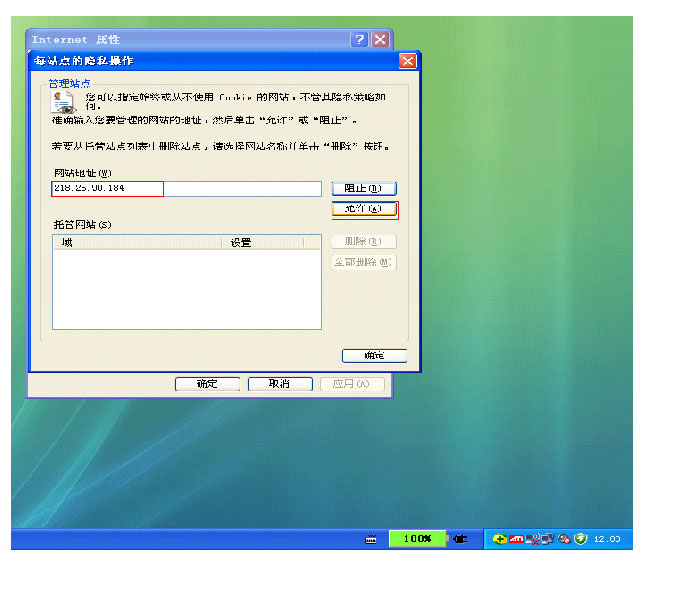Image resolution: width=686 pixels, height=606 pixels.
Task: Click the power plug icon on the taskbar
Action: point(460,539)
